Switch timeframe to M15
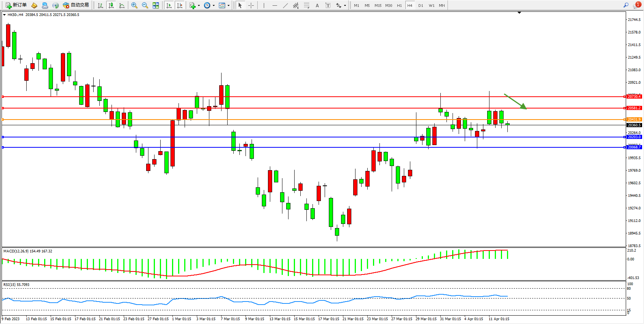Image resolution: width=644 pixels, height=324 pixels. click(378, 5)
